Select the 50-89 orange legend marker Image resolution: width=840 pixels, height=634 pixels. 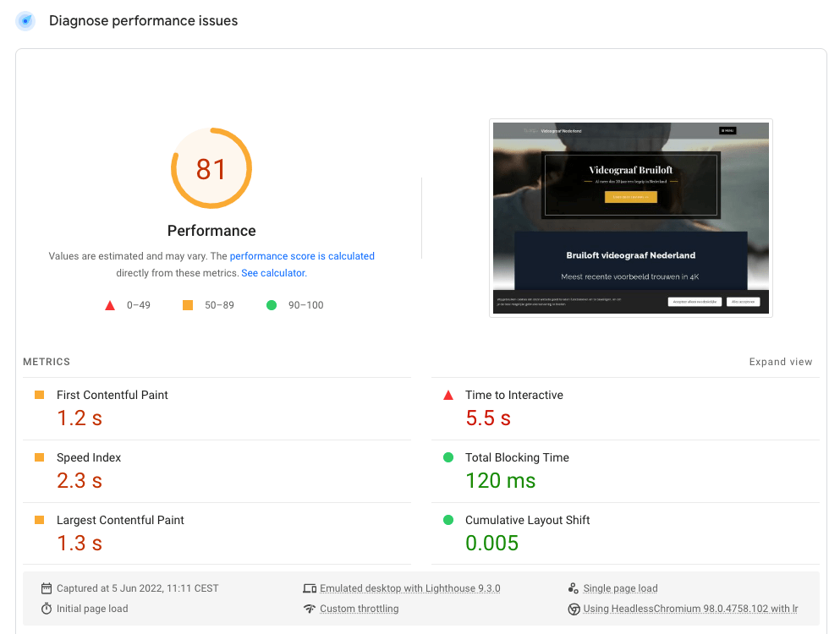coord(187,304)
